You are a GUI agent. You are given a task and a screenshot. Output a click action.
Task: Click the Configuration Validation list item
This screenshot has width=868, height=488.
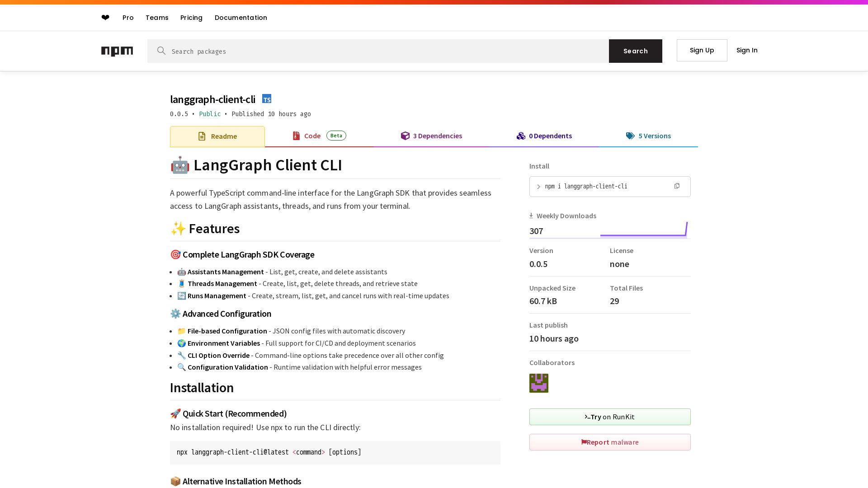click(299, 367)
